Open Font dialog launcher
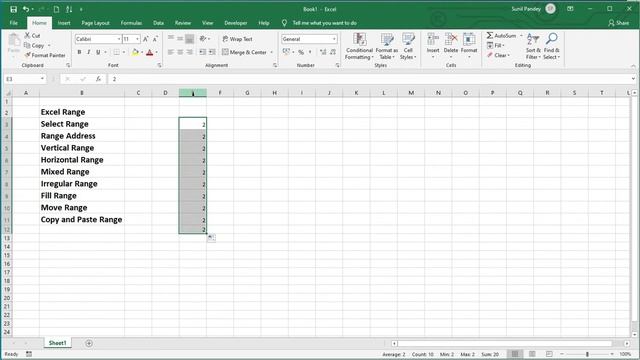 coord(159,65)
